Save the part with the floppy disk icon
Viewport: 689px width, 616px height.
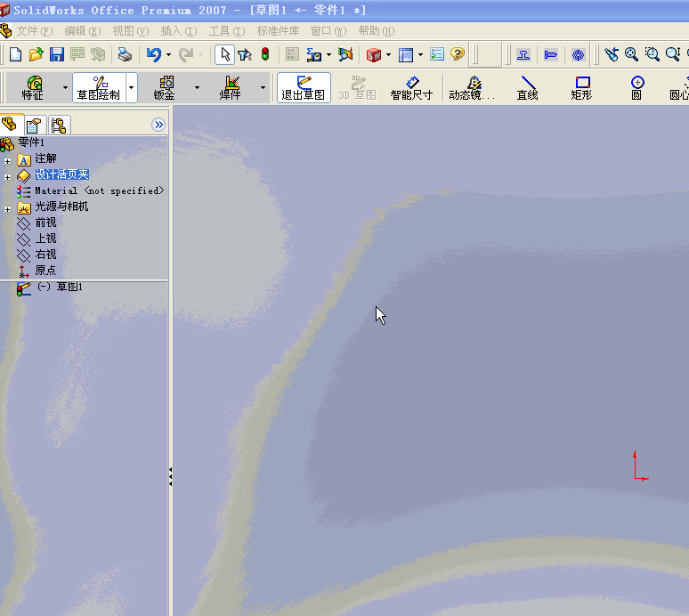pyautogui.click(x=57, y=54)
